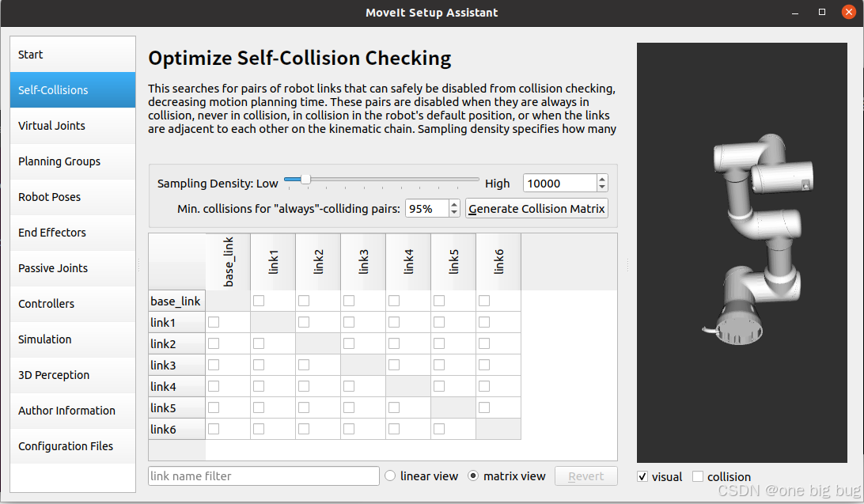Check link1 row, base_link column checkbox
864x504 pixels.
pyautogui.click(x=214, y=322)
